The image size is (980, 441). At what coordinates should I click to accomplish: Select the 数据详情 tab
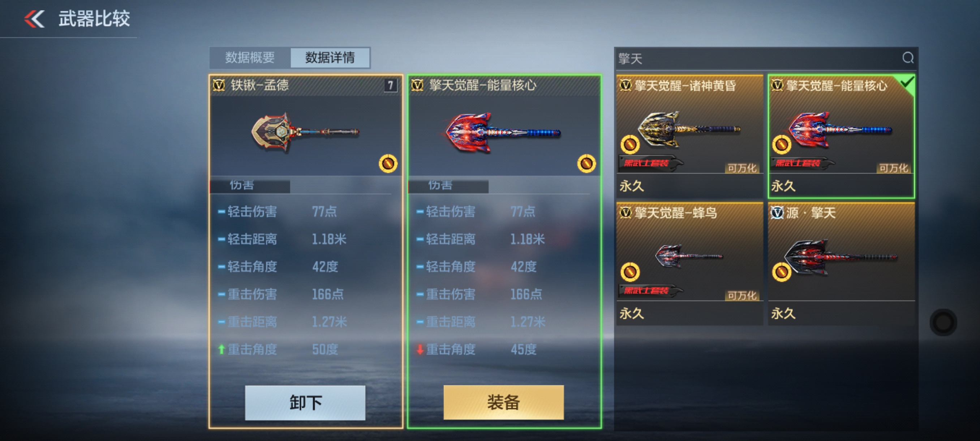[330, 58]
